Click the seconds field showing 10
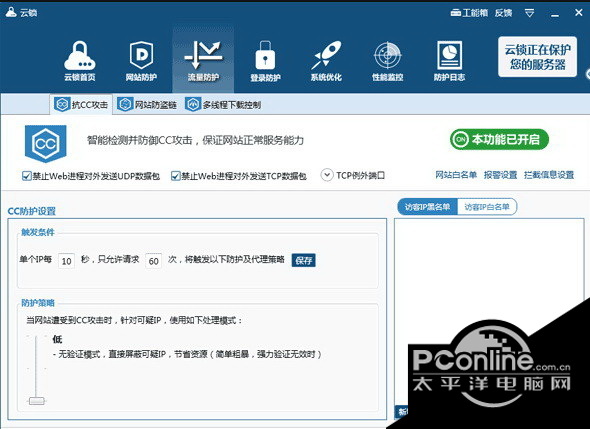 (66, 261)
